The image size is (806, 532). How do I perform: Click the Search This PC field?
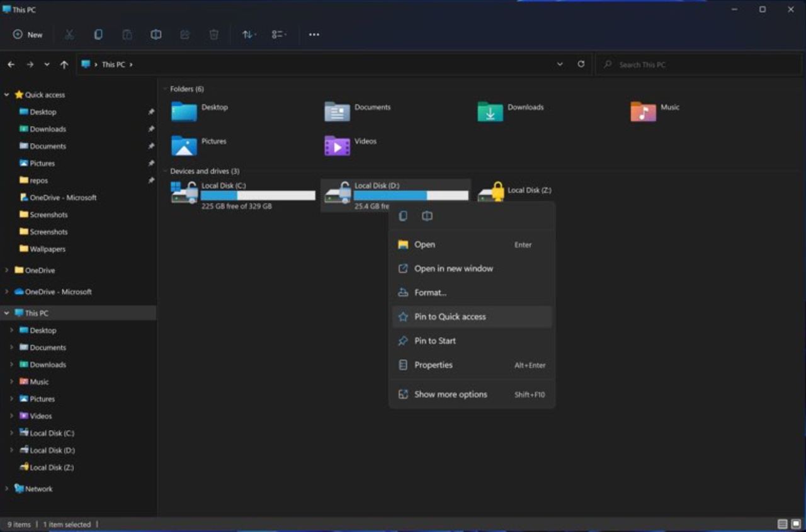coord(698,64)
